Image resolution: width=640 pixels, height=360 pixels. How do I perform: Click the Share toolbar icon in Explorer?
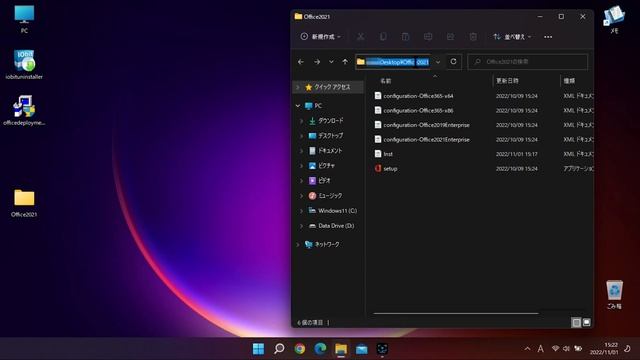pos(450,37)
